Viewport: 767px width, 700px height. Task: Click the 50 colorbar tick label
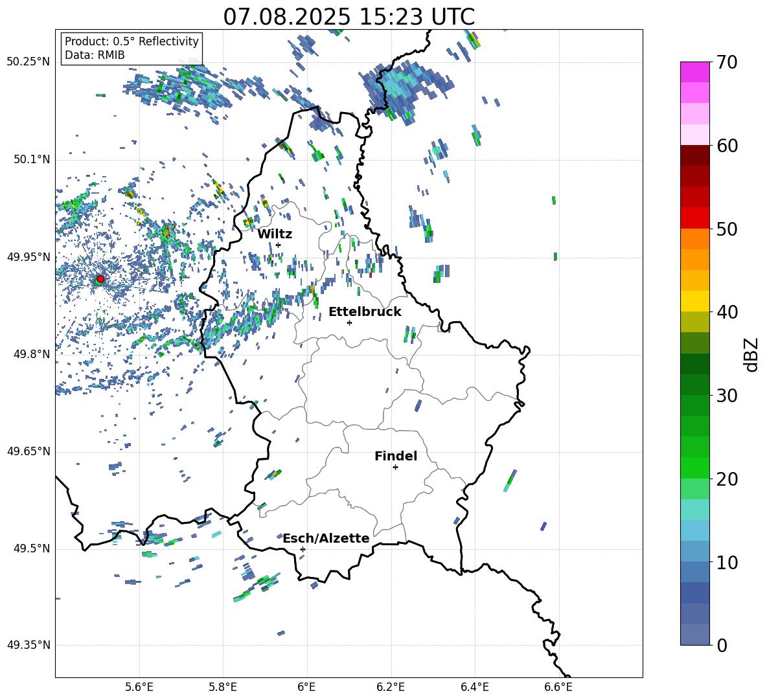(727, 229)
